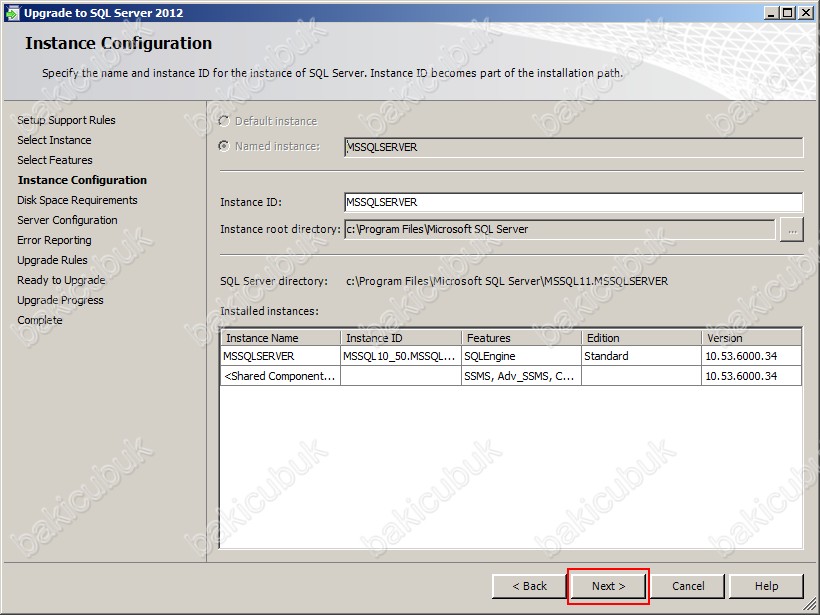Click the Back button
Viewport: 820px width, 615px height.
point(529,586)
